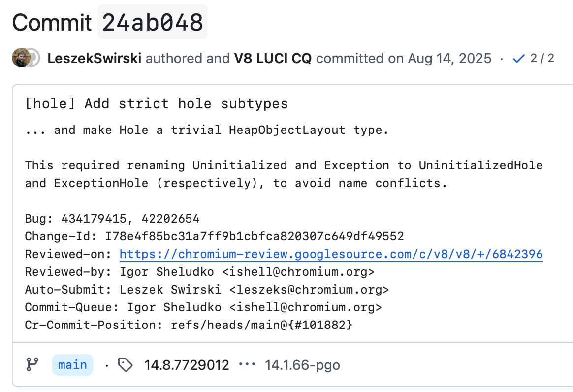The height and width of the screenshot is (392, 573).
Task: Open the Reviewed-on Gerrit review link
Action: (x=330, y=254)
